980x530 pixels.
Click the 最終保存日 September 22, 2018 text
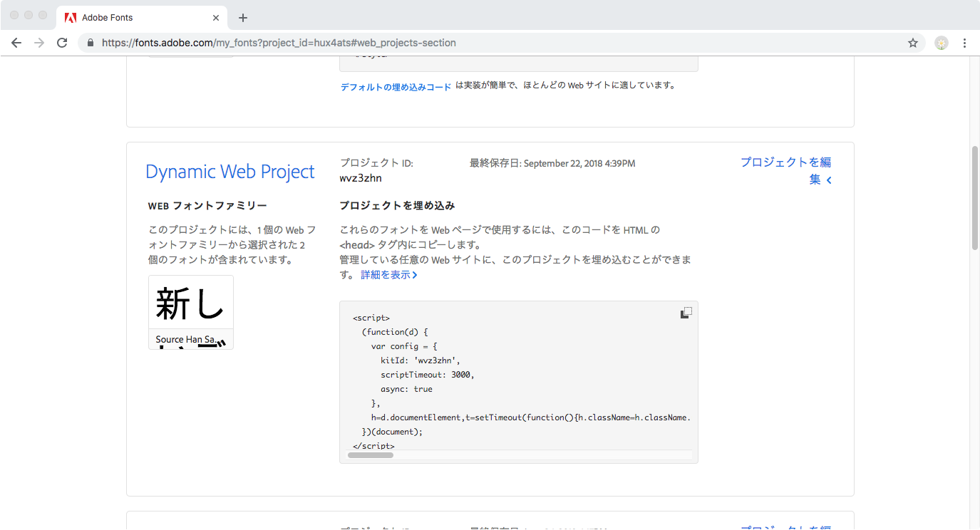point(552,164)
